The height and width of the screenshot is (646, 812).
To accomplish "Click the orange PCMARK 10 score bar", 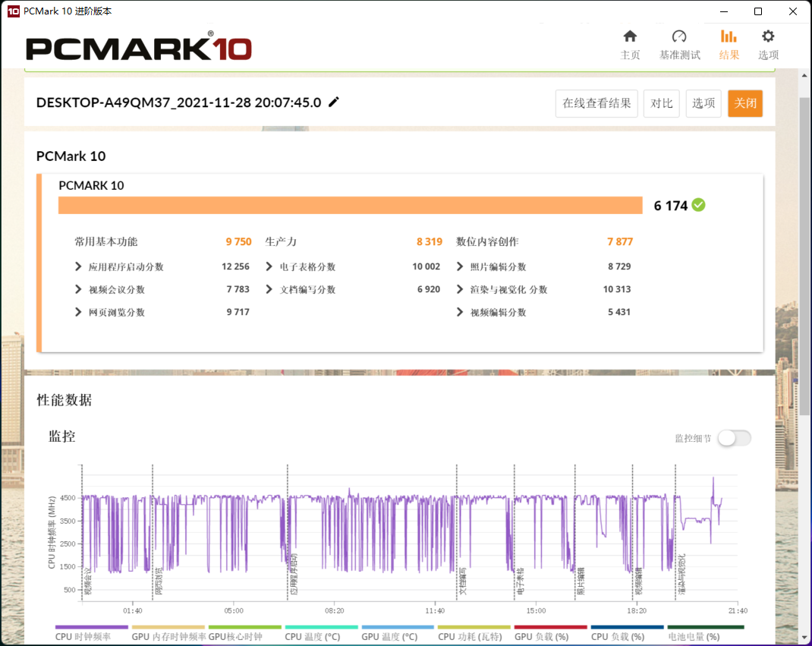I will 350,205.
